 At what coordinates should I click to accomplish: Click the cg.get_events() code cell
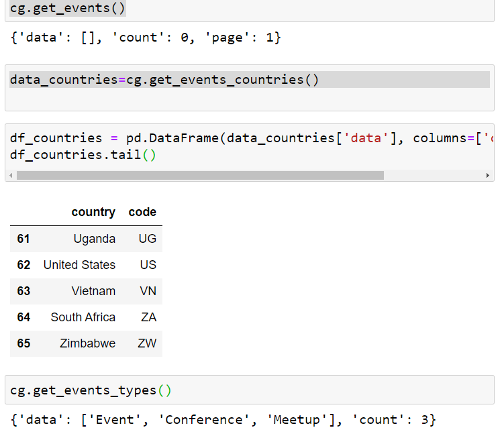point(250,9)
